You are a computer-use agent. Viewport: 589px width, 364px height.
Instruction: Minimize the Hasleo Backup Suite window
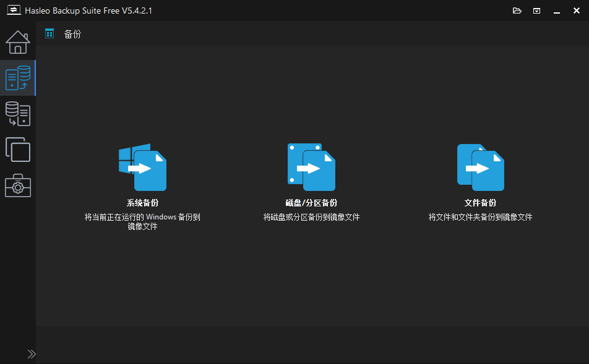tap(556, 11)
